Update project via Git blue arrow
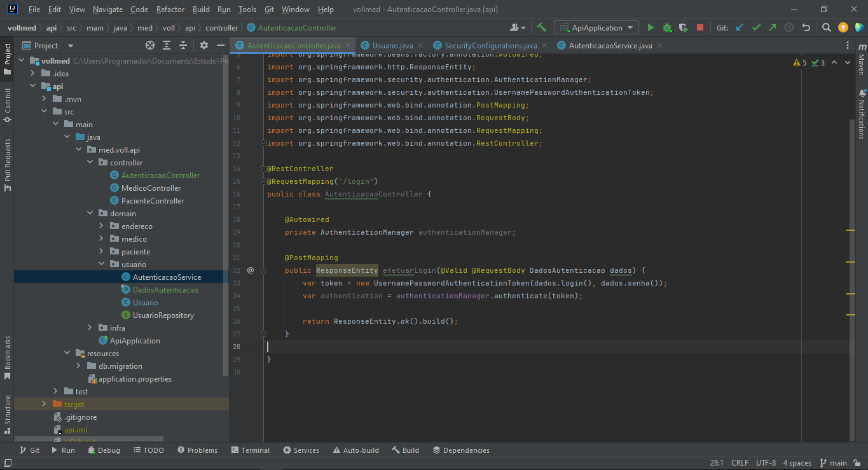This screenshot has height=470, width=868. [x=740, y=27]
